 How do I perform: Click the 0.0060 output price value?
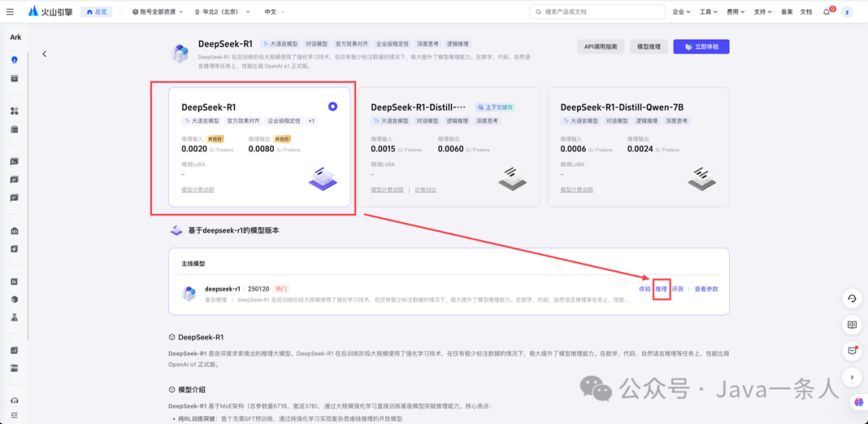click(x=451, y=149)
